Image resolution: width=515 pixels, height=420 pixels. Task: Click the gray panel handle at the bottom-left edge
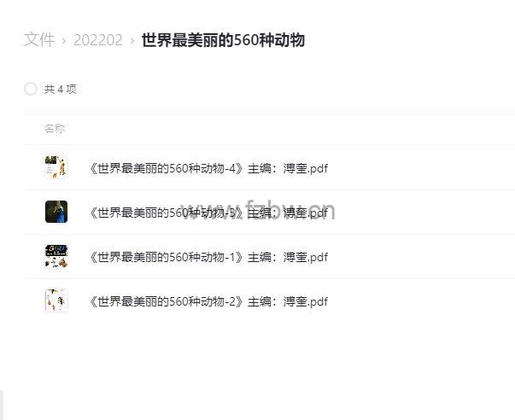pos(2,405)
